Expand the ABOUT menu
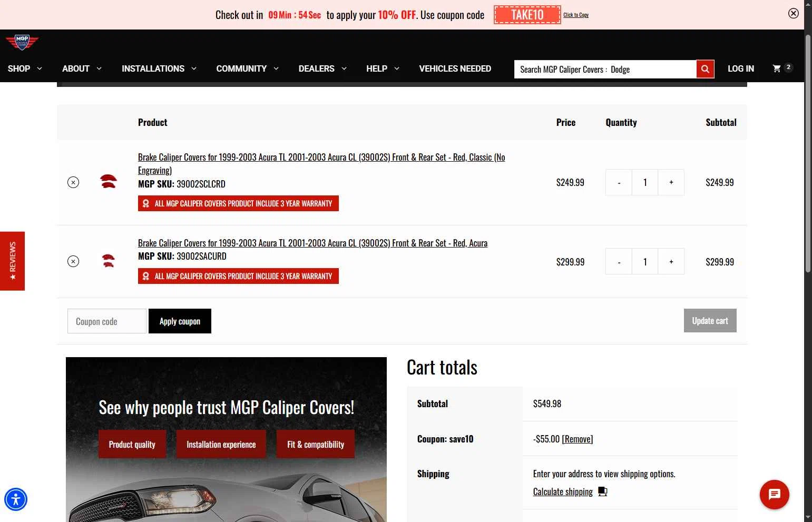Image resolution: width=812 pixels, height=522 pixels. coord(82,68)
